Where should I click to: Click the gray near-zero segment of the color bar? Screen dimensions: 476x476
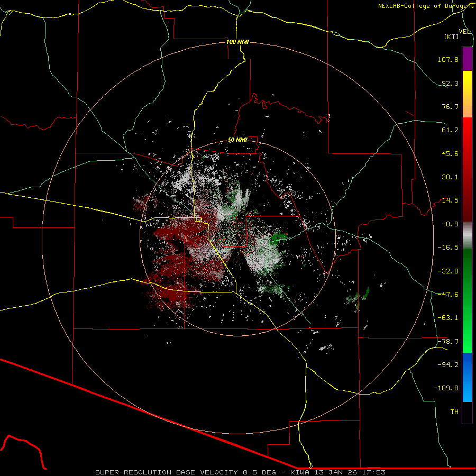pos(467,235)
